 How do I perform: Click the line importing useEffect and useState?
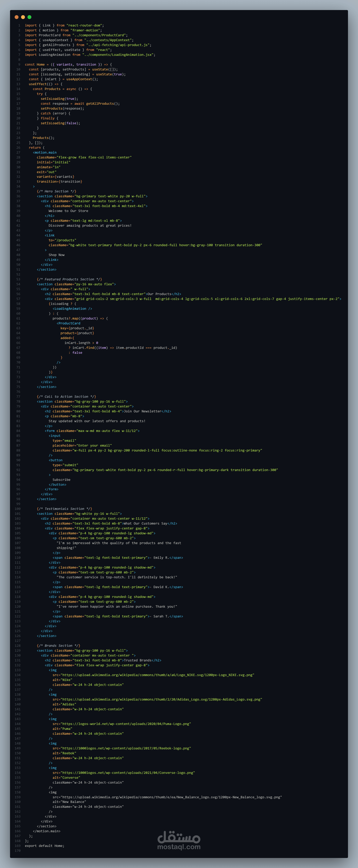(x=68, y=50)
